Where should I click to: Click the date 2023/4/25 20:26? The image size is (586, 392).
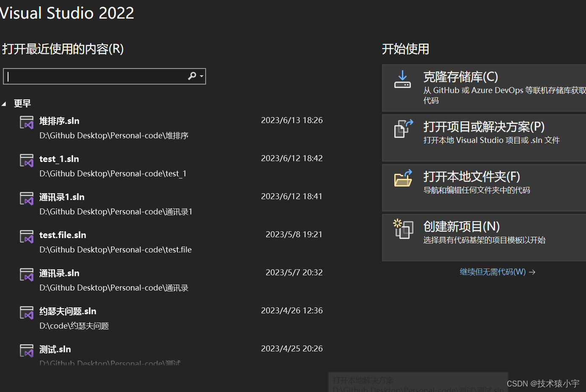tap(292, 349)
